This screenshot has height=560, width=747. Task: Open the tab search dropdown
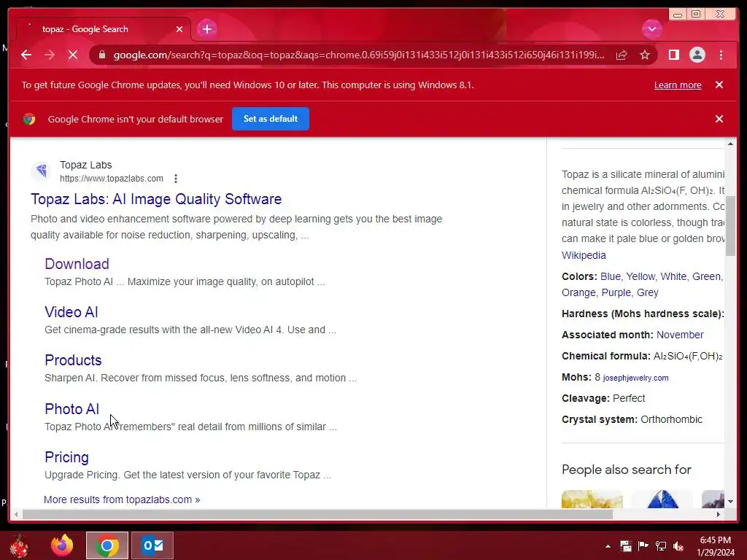click(651, 29)
